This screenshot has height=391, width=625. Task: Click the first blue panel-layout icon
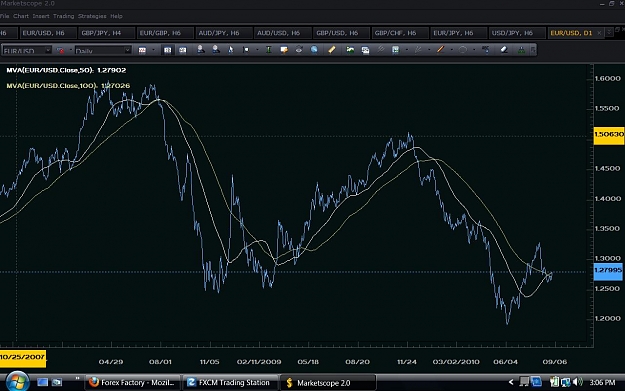click(167, 50)
